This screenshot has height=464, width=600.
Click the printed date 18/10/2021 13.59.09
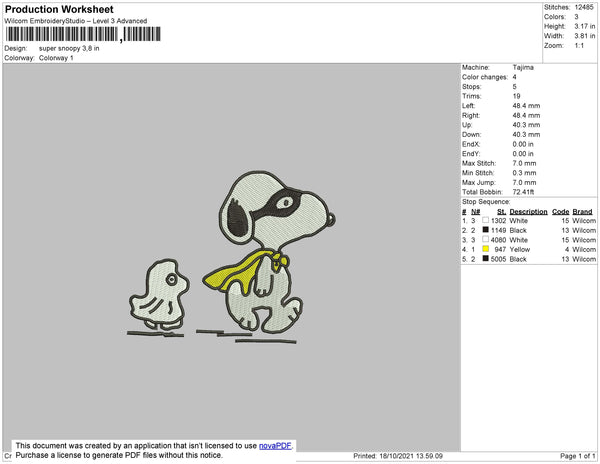[x=411, y=456]
